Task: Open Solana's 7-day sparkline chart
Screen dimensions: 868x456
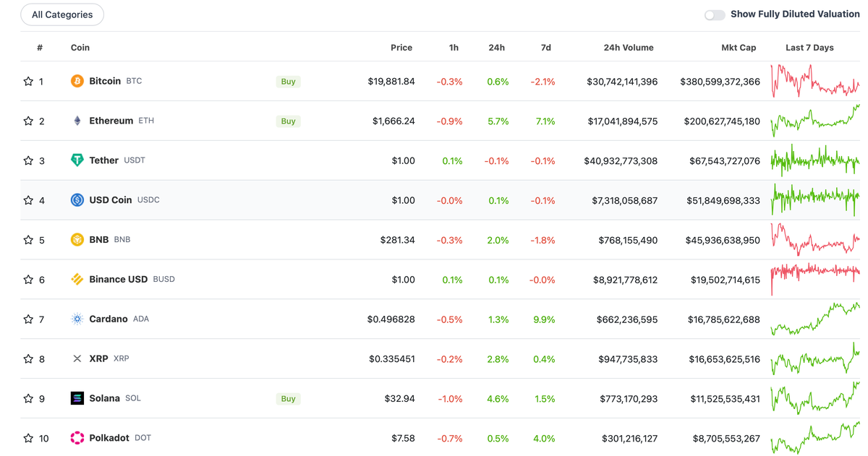Action: pyautogui.click(x=815, y=398)
